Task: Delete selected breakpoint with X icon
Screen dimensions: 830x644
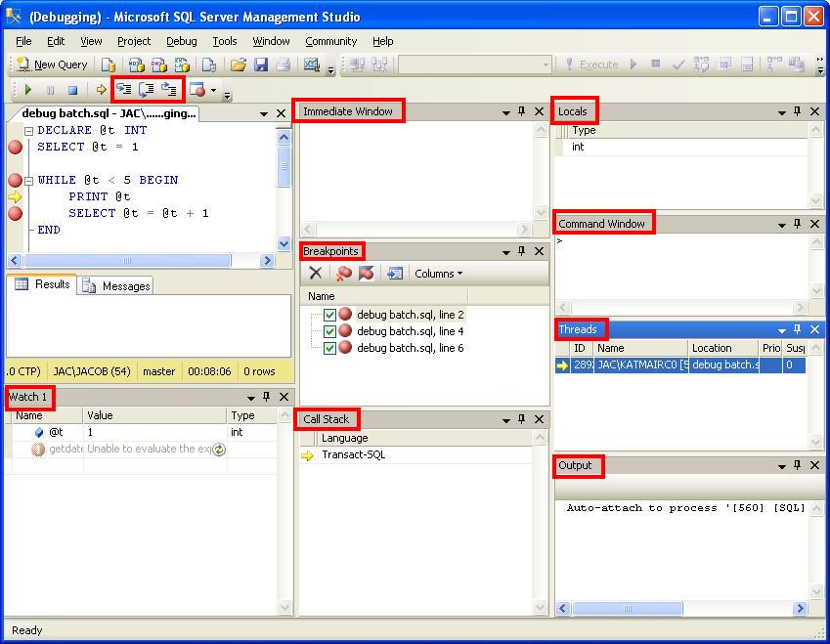Action: click(316, 273)
